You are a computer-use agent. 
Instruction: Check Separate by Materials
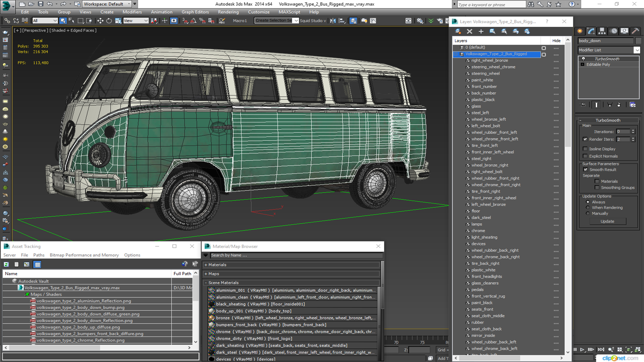click(x=597, y=181)
